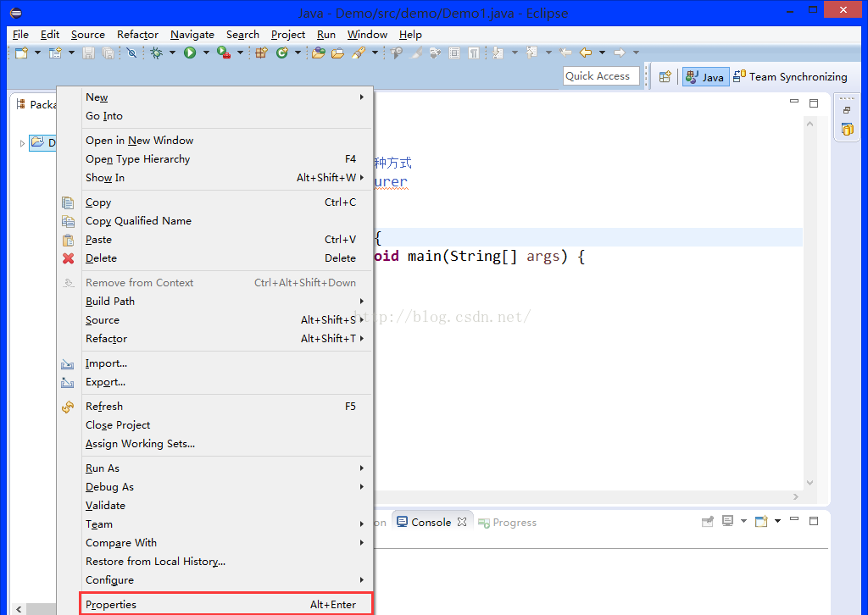Open the Debug dropdown arrow
This screenshot has height=615, width=868.
click(172, 53)
